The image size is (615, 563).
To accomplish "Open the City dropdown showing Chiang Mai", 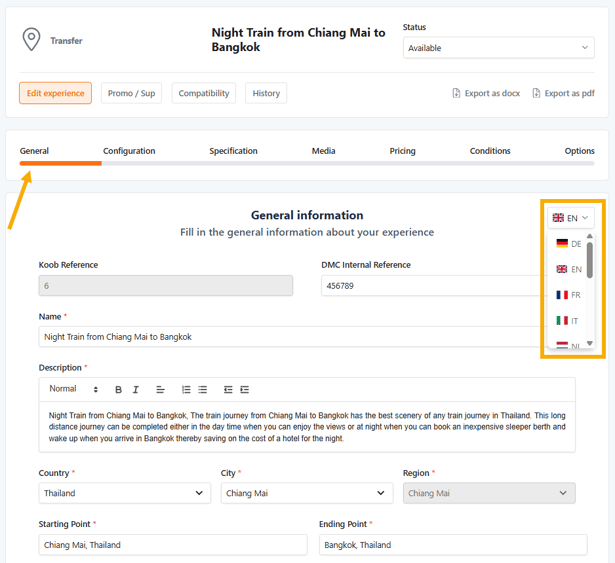I will coord(307,493).
